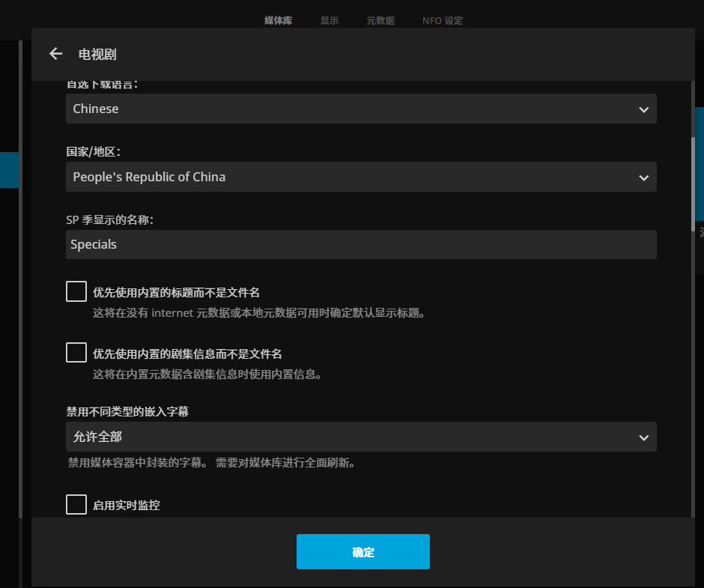Click the 启用实时监控 label text

[127, 506]
